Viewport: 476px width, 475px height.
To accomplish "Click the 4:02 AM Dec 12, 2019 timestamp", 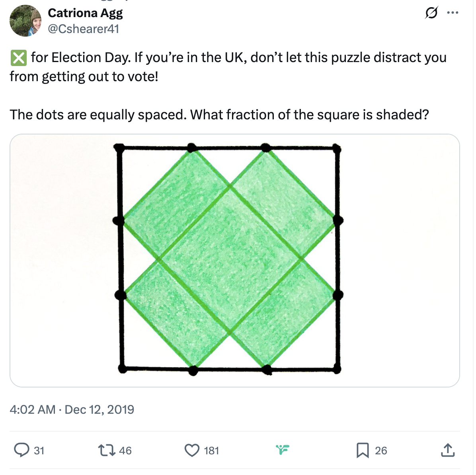I will pos(72,410).
